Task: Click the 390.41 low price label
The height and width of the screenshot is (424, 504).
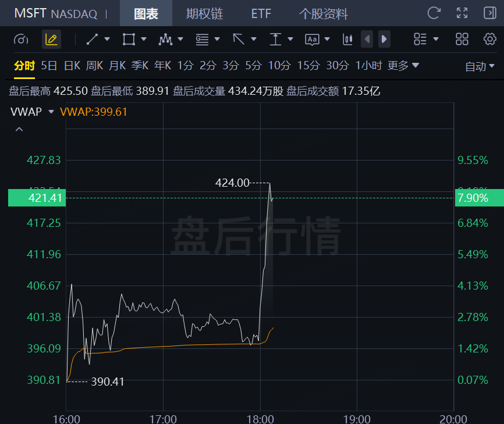Action: pyautogui.click(x=108, y=382)
